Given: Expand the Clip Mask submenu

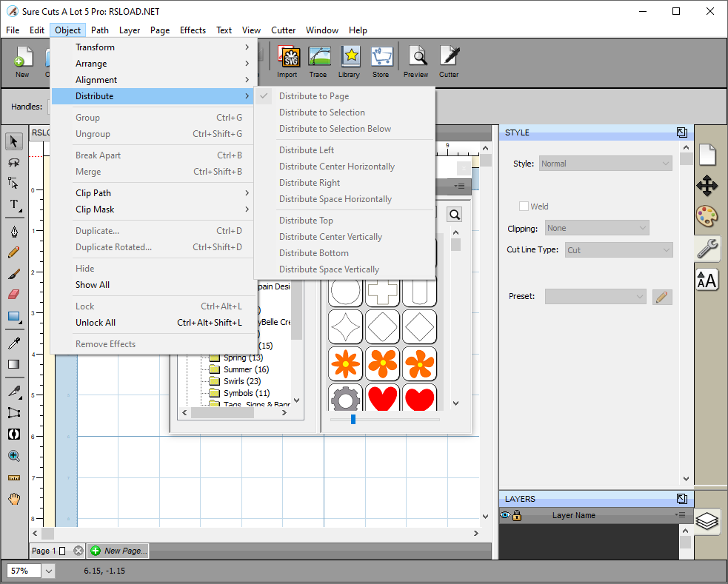Looking at the screenshot, I should [153, 209].
